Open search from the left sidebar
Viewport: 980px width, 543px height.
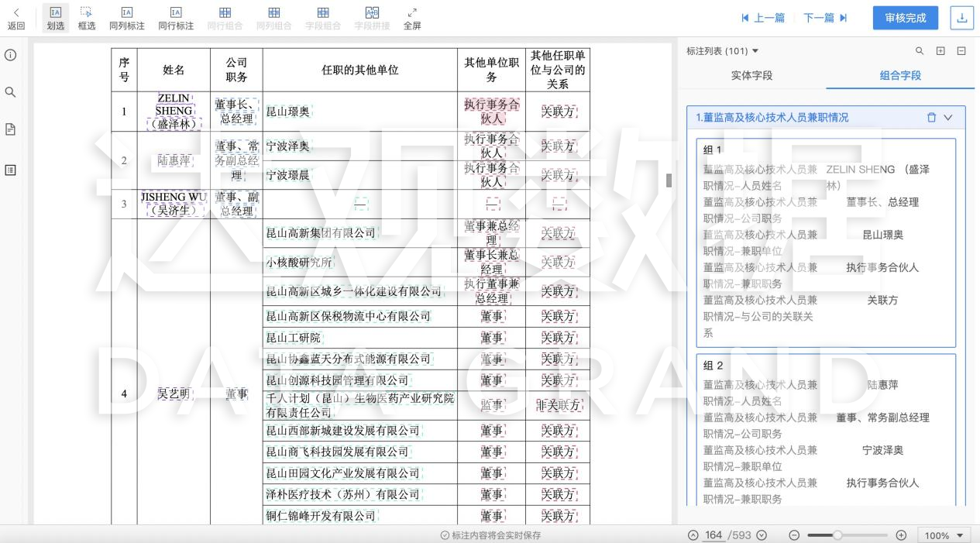11,92
